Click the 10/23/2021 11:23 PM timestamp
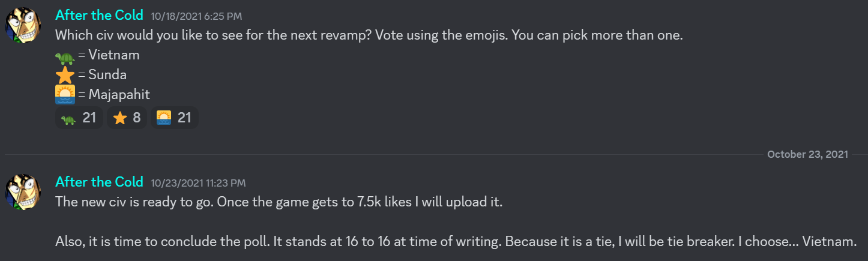This screenshot has width=868, height=261. click(198, 183)
